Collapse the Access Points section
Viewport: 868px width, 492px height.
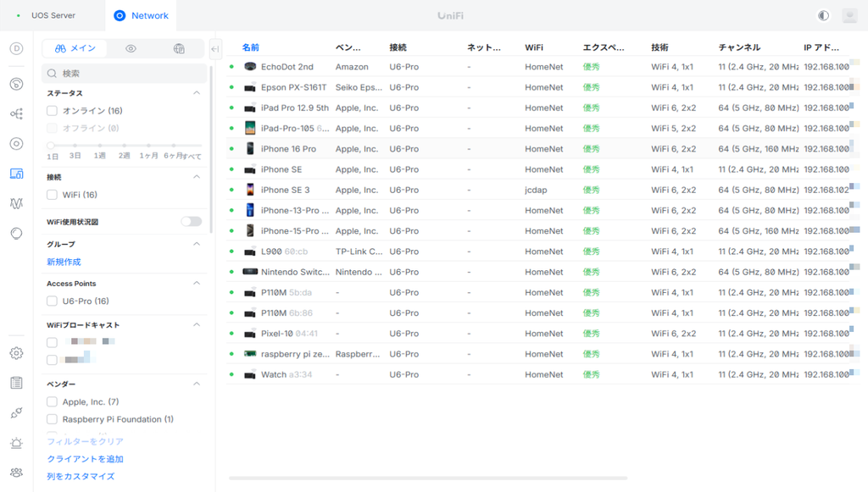pyautogui.click(x=197, y=283)
